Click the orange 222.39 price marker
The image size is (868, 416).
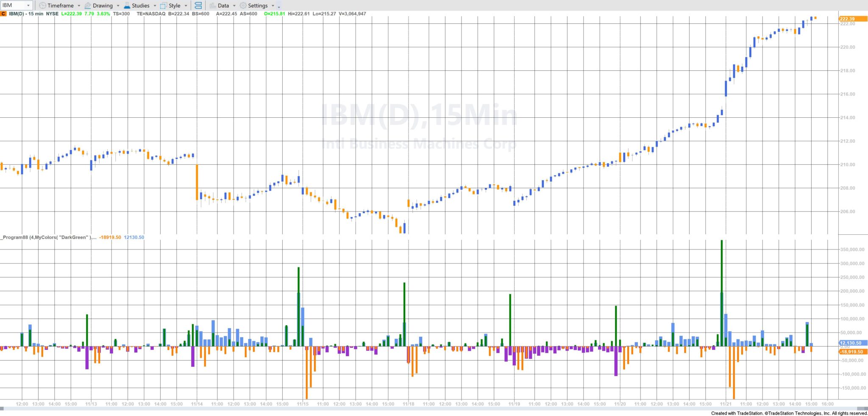point(852,19)
